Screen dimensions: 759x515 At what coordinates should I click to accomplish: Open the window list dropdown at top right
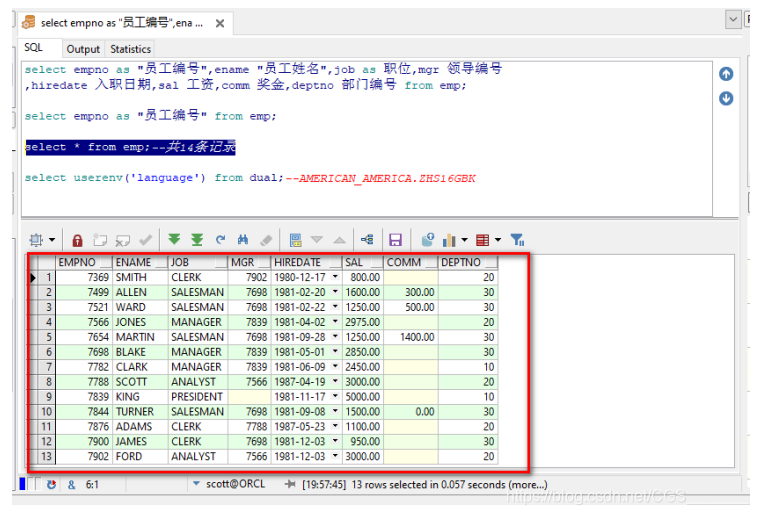733,19
